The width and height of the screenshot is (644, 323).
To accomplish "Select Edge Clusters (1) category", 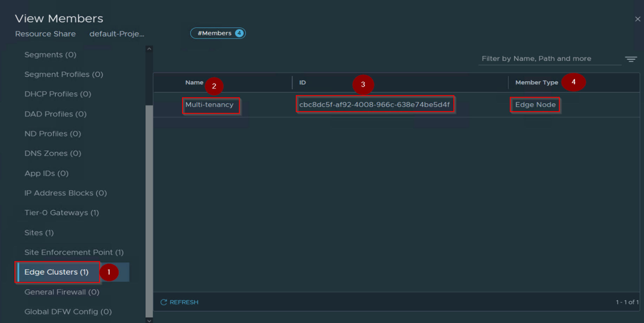I will (57, 272).
